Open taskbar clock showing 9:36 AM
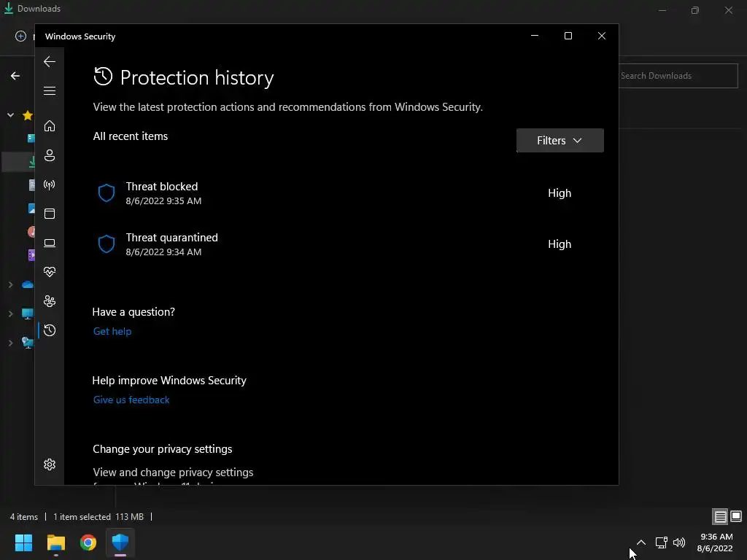The width and height of the screenshot is (747, 560). [x=715, y=542]
